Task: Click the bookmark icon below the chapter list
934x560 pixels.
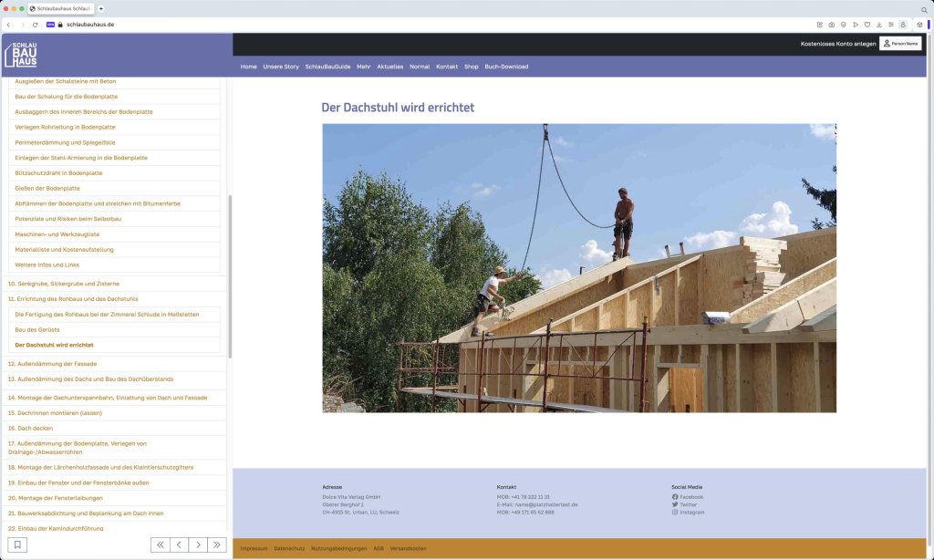Action: (17, 544)
